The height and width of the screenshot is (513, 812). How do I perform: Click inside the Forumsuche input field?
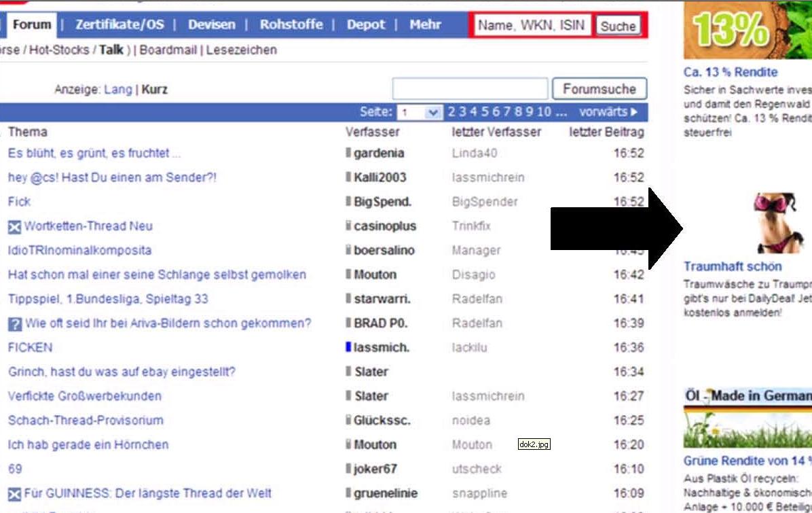[468, 88]
